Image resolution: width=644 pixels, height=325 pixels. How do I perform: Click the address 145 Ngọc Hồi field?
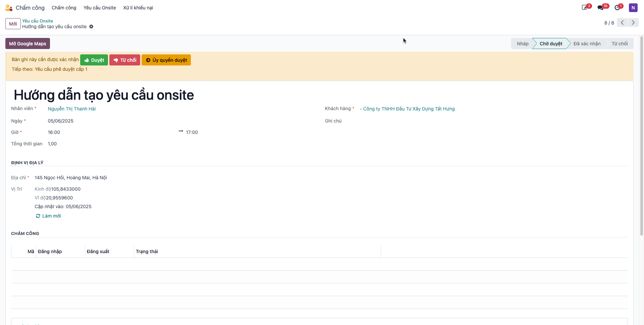coord(71,178)
